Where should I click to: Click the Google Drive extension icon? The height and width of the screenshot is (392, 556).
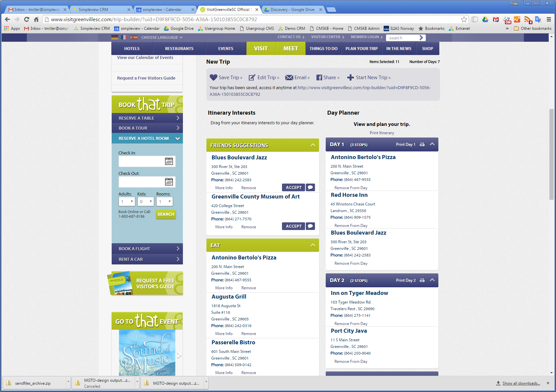click(485, 19)
